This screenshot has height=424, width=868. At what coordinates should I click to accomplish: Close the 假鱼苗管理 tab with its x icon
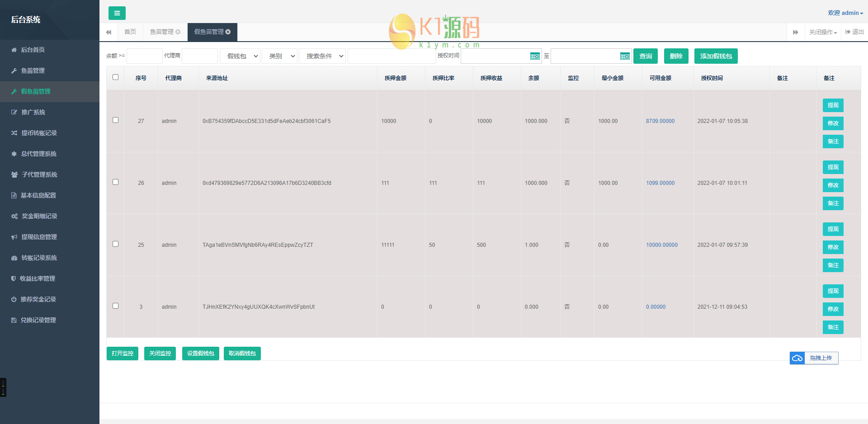[x=228, y=32]
